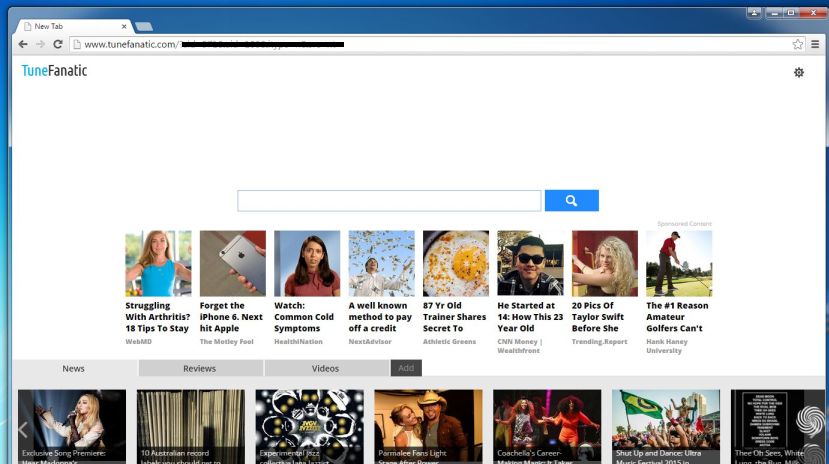This screenshot has width=829, height=464.
Task: Switch to the News tab
Action: point(73,368)
